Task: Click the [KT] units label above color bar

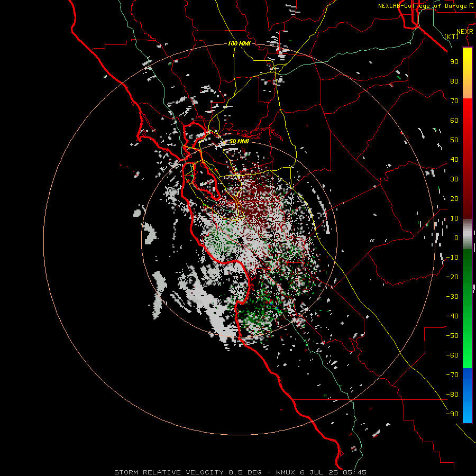Action: click(452, 36)
